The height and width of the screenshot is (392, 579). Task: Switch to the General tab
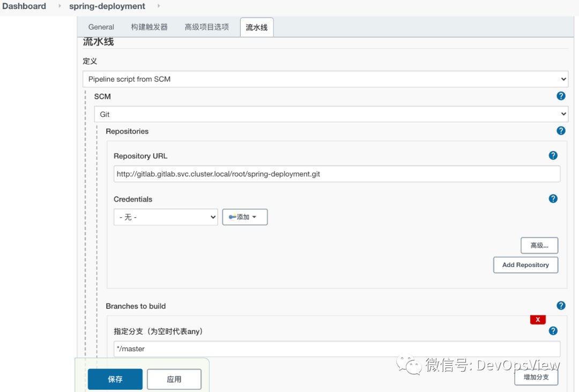[x=101, y=27]
